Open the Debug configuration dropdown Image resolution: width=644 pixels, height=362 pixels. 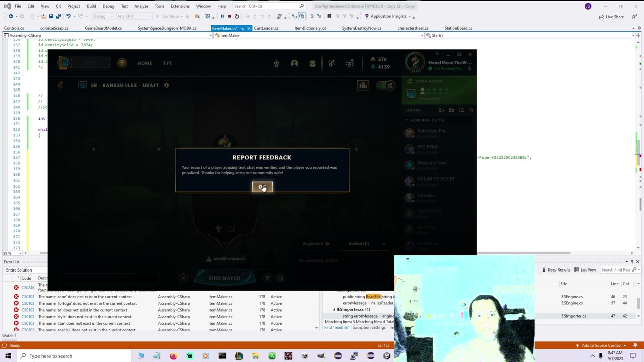click(x=102, y=16)
